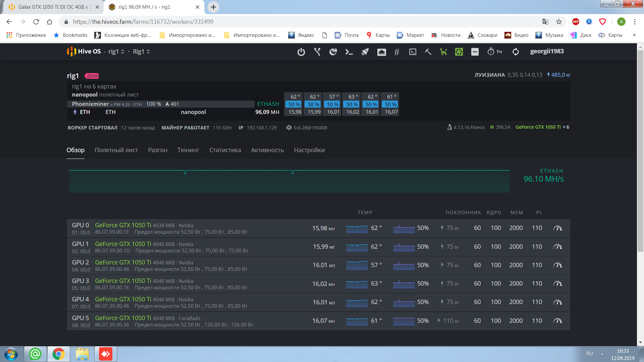Show hidden system tray icons arrow
The image size is (644, 362).
click(x=602, y=354)
